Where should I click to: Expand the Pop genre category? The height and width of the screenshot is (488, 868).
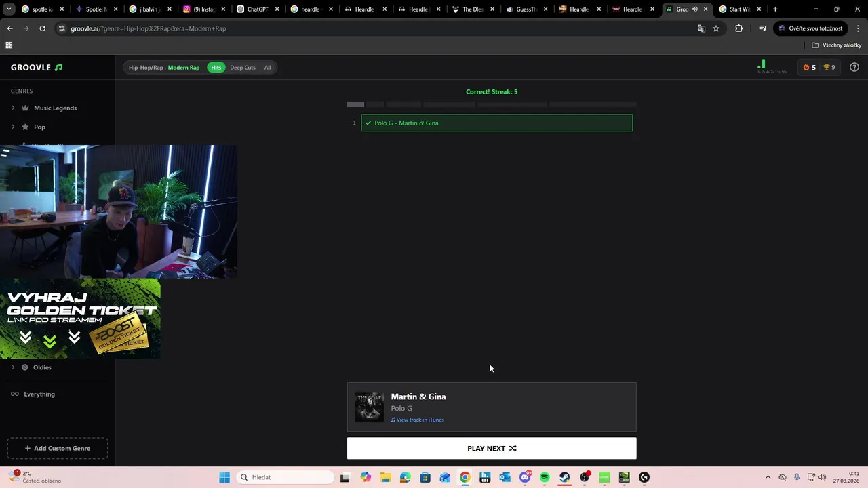[x=12, y=127]
